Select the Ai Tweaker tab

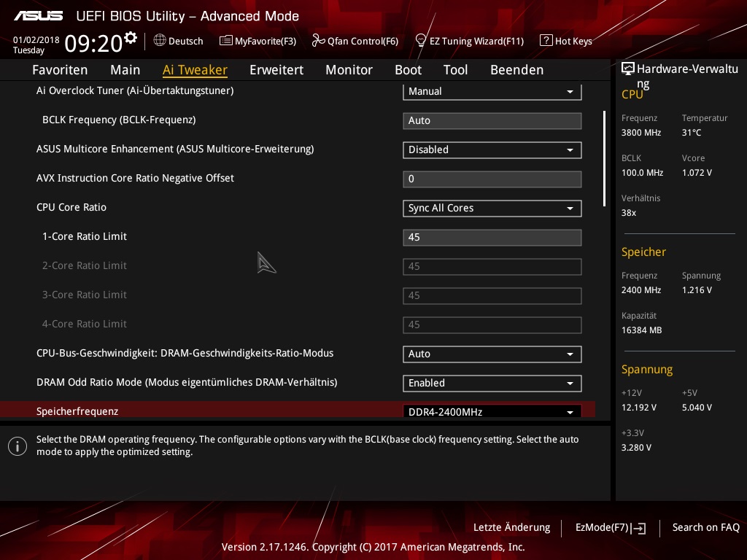[195, 70]
